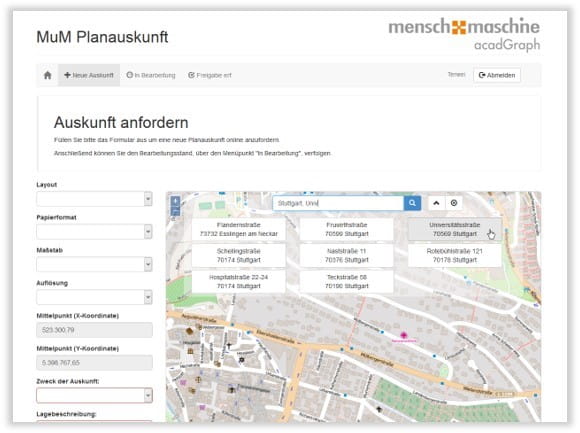Zoom in the map with plus button

click(x=175, y=201)
